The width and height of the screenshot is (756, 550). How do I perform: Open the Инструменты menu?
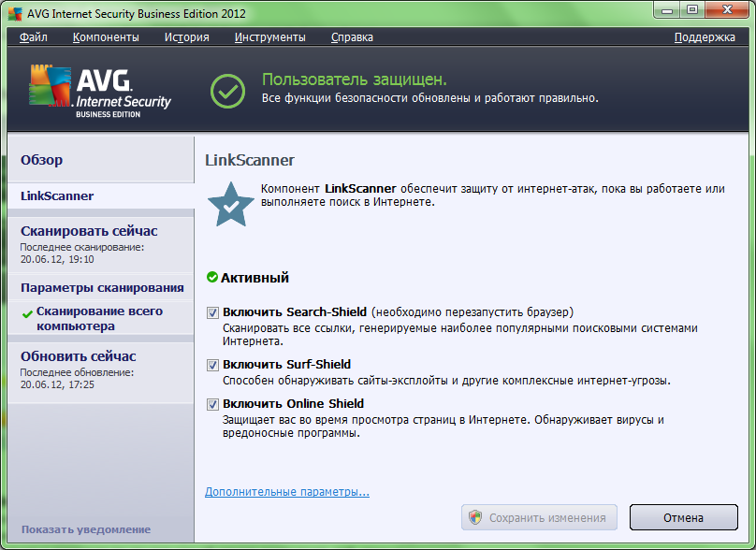[270, 37]
